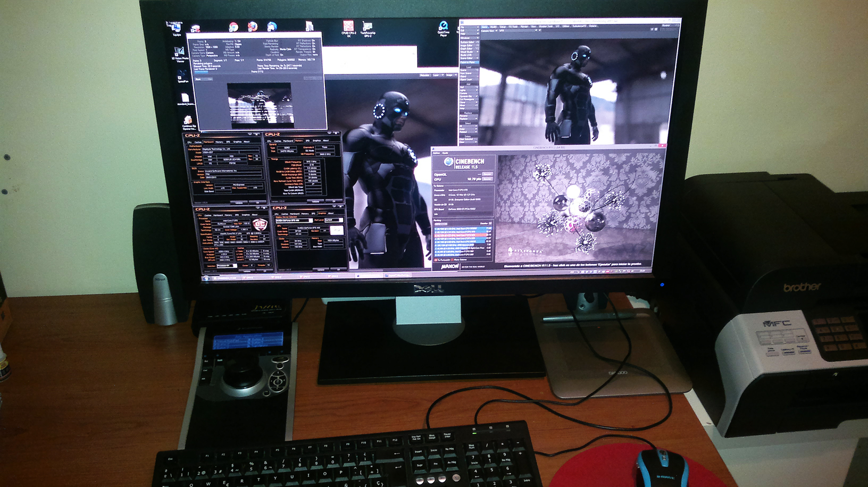
Task: Open the Camera View viewport dropdown
Action: point(489,31)
